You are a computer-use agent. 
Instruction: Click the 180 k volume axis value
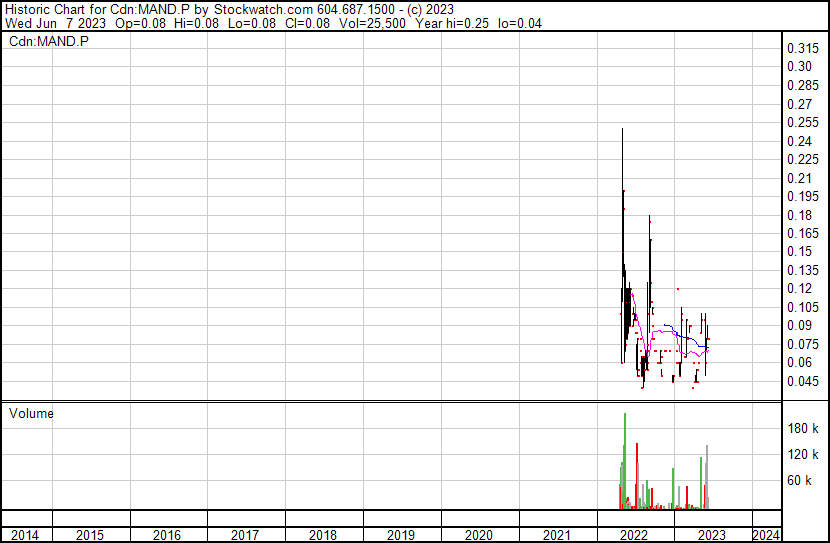(802, 429)
